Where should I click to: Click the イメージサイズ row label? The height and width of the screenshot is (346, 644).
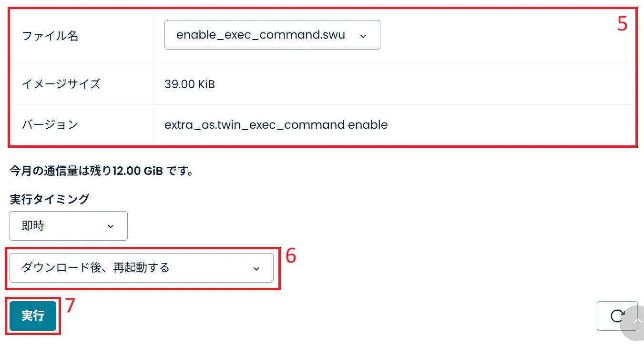point(61,84)
